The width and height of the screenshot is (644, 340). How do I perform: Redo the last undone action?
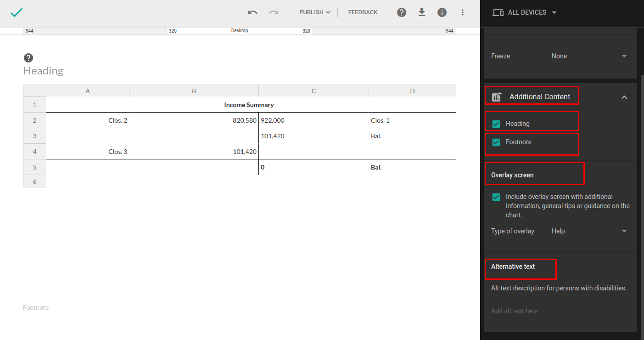click(x=274, y=12)
